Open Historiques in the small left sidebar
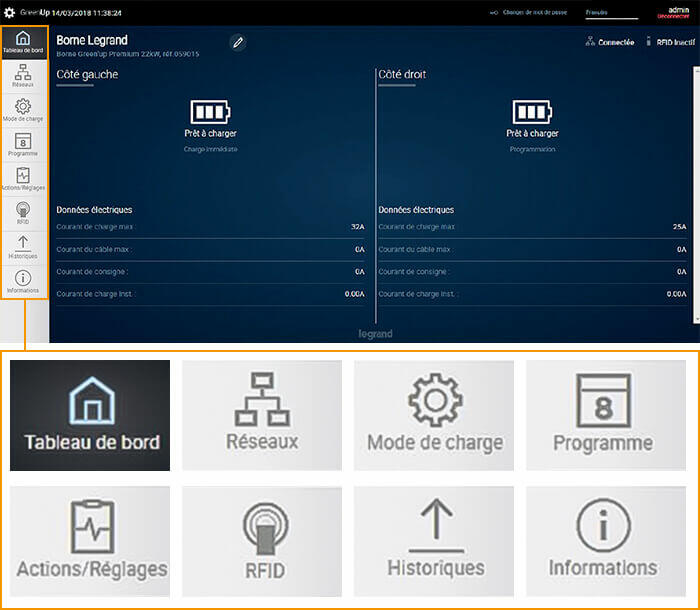 [x=23, y=248]
